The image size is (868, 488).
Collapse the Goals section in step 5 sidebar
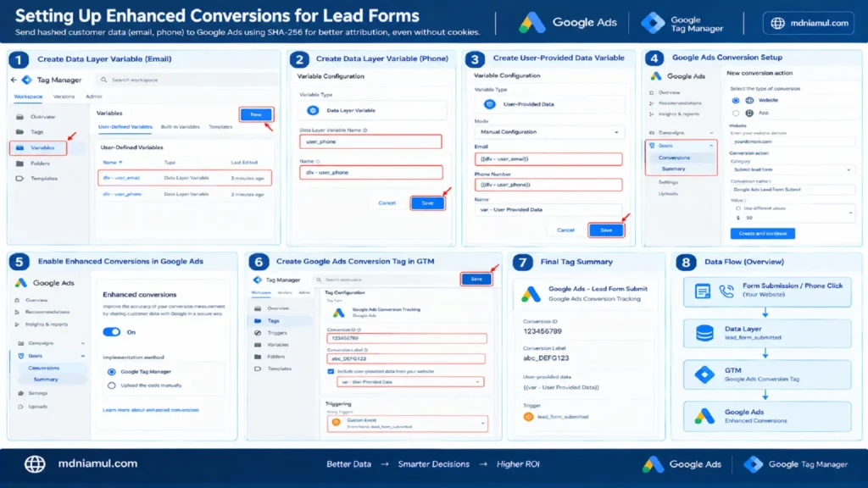pos(83,356)
